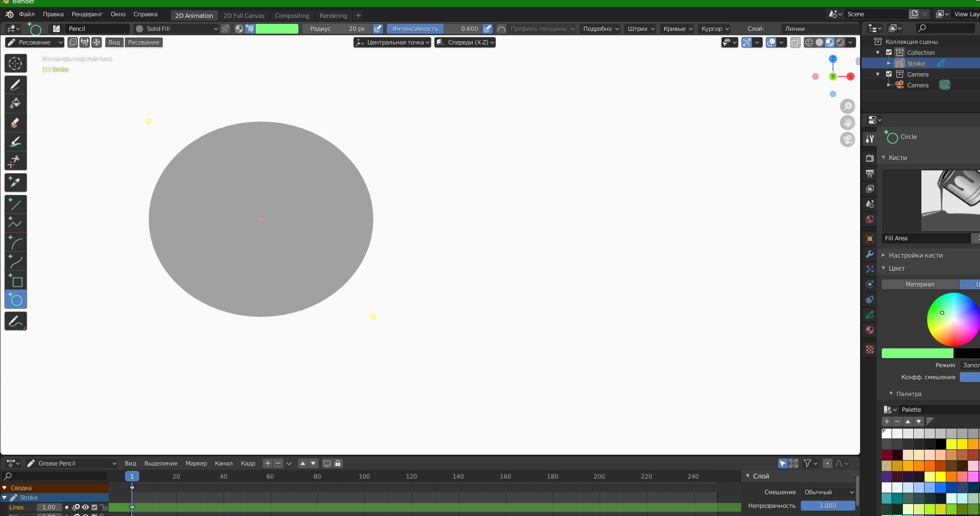
Task: Click the viewport Draw menu button
Action: (144, 42)
